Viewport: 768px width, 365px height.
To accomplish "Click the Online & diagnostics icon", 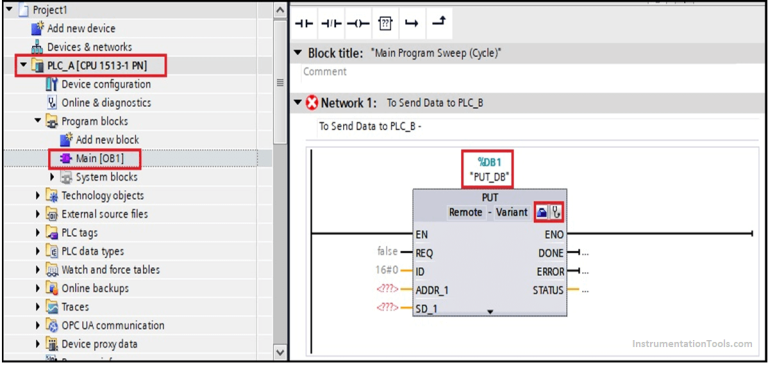I will tap(52, 103).
